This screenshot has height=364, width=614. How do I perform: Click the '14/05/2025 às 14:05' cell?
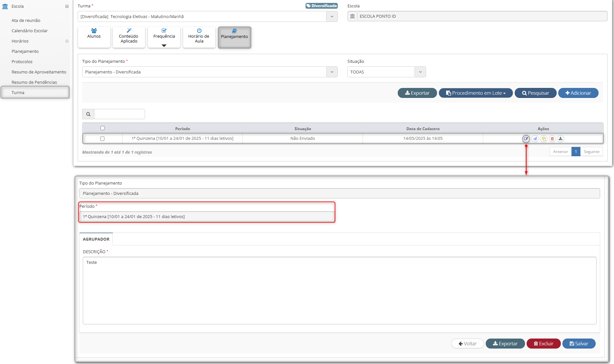pos(423,139)
